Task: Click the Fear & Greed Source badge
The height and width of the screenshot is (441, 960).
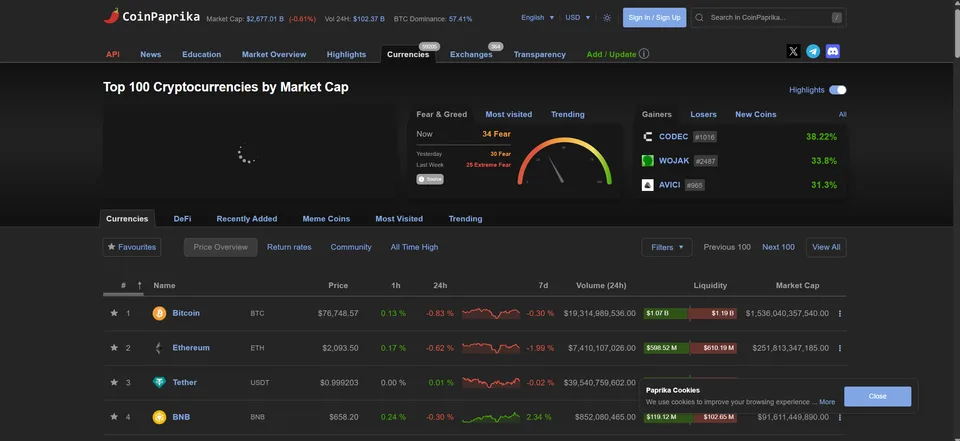Action: 430,179
